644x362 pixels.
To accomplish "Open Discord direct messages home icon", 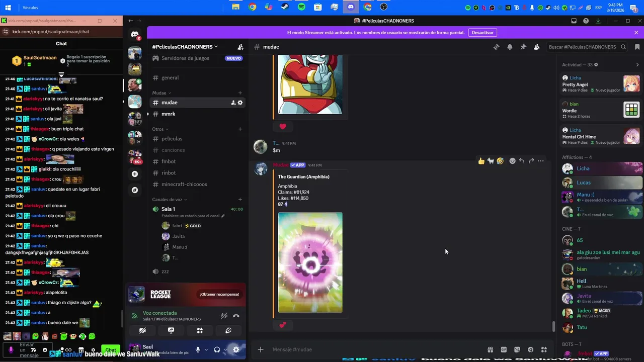I will click(x=135, y=35).
